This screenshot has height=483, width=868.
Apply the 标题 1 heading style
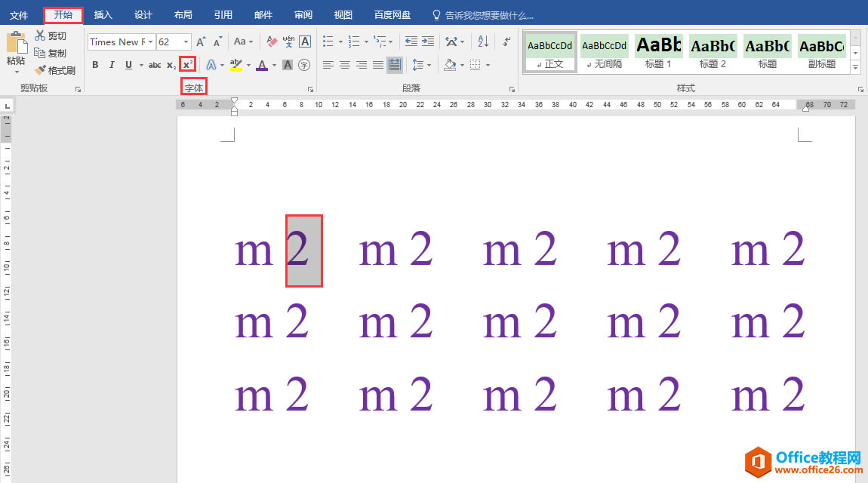tap(658, 52)
